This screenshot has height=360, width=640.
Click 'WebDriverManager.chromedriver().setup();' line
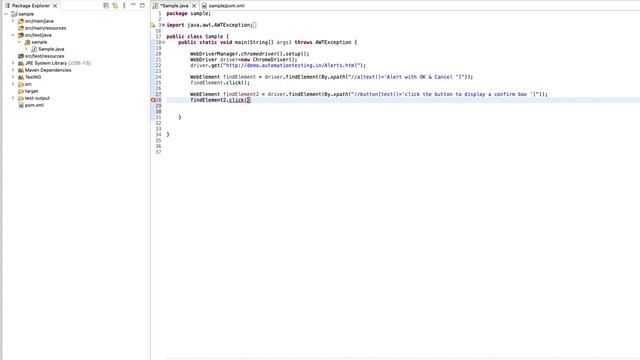pyautogui.click(x=249, y=53)
